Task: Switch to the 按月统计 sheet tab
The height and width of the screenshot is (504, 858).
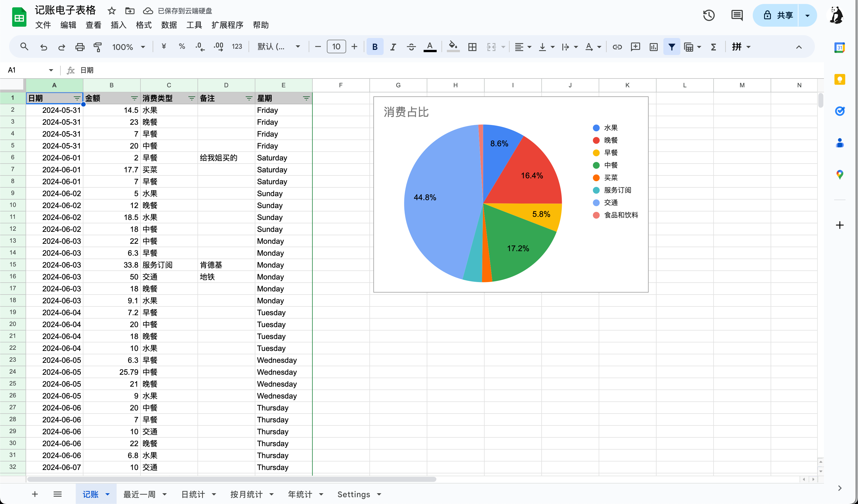Action: pyautogui.click(x=247, y=494)
